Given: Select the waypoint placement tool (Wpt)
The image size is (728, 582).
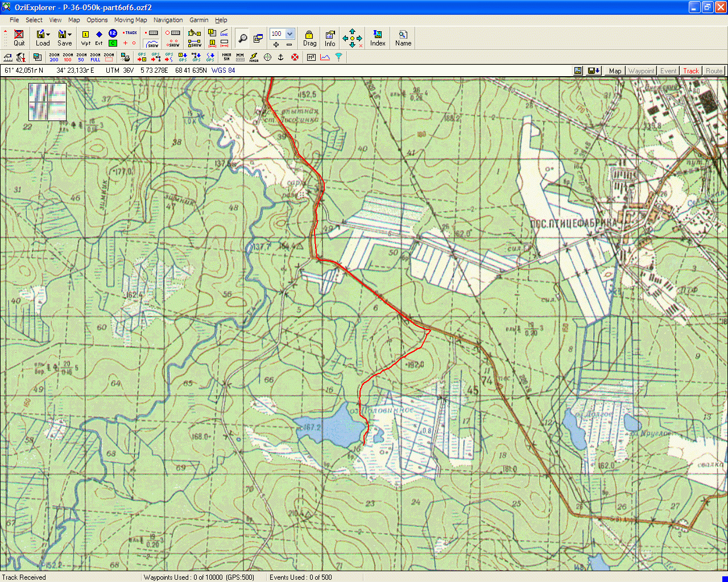Looking at the screenshot, I should (86, 38).
